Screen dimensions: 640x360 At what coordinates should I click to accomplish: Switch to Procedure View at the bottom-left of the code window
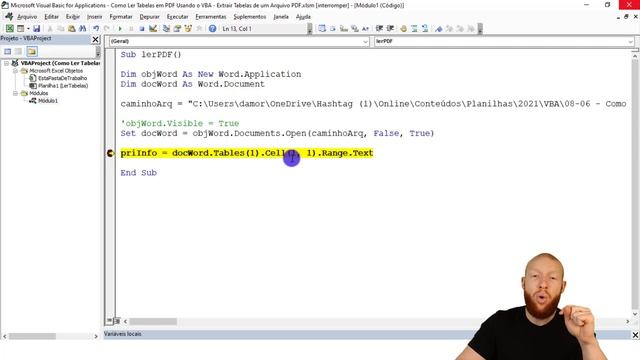(x=109, y=321)
